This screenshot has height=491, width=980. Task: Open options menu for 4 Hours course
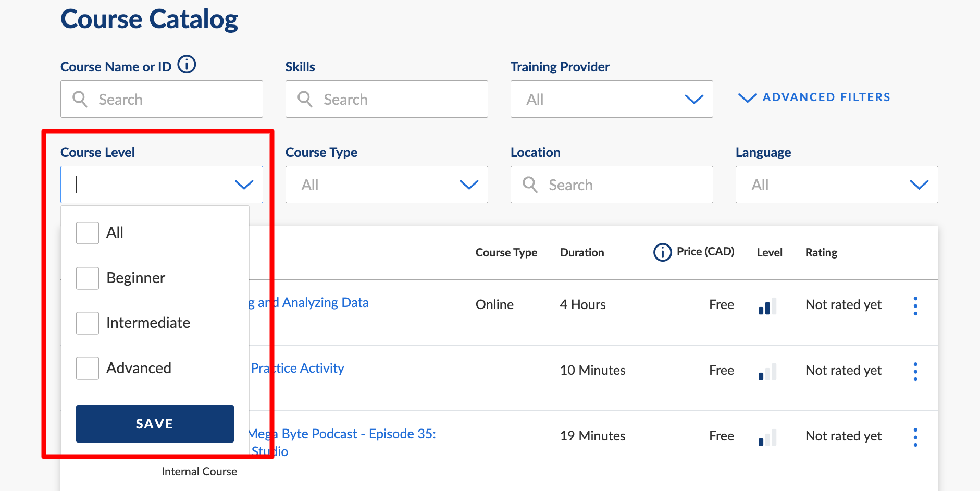pos(915,305)
